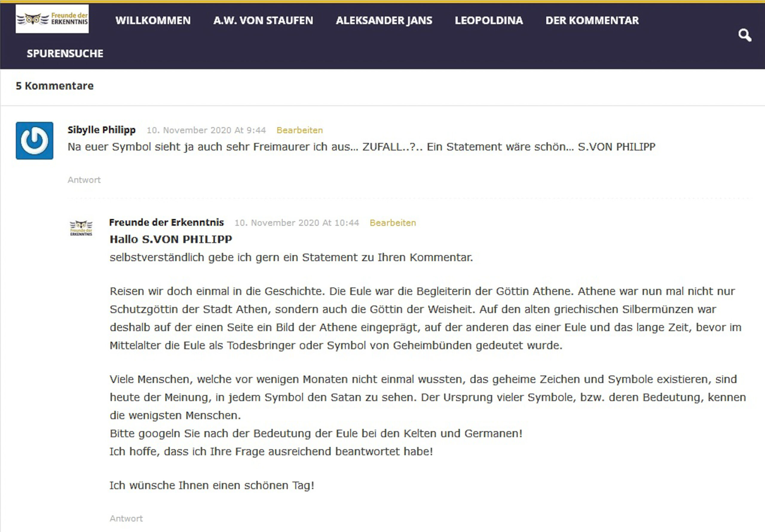Open the search magnifier icon
The height and width of the screenshot is (532, 765).
pyautogui.click(x=745, y=35)
